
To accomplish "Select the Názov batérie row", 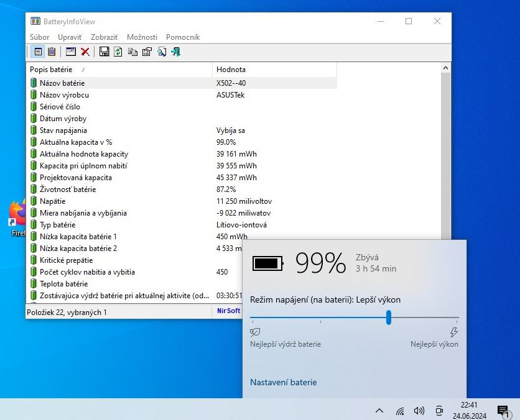I will (183, 83).
